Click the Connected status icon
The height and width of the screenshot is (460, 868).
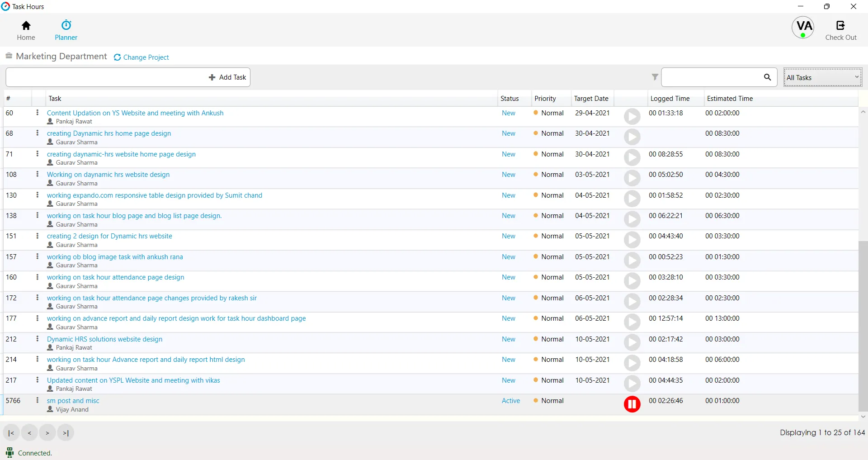pyautogui.click(x=9, y=453)
